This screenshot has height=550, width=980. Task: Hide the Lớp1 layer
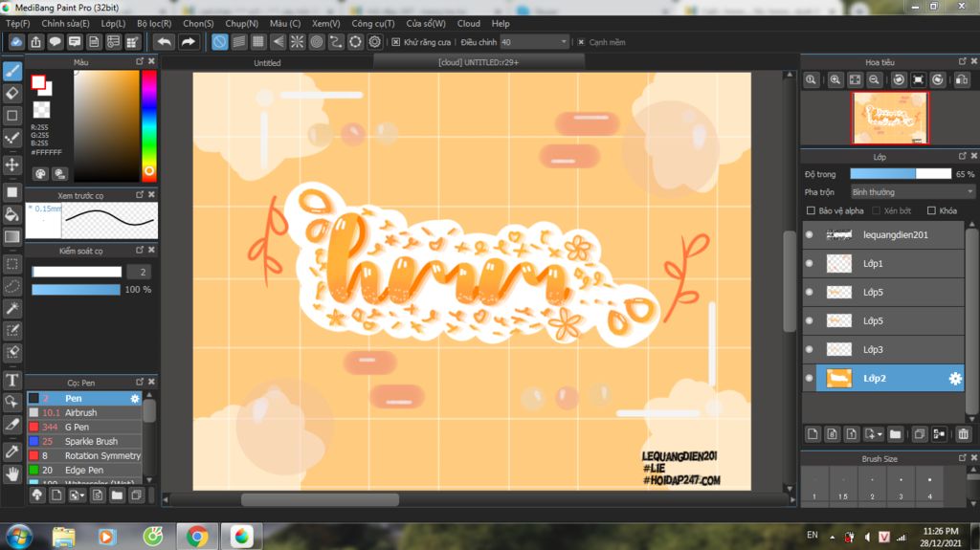point(810,264)
